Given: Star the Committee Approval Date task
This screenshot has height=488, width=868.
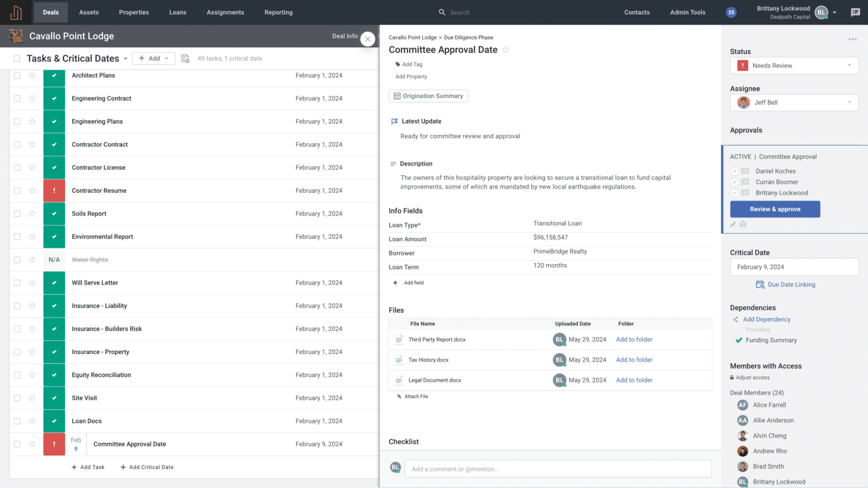Looking at the screenshot, I should tap(32, 444).
